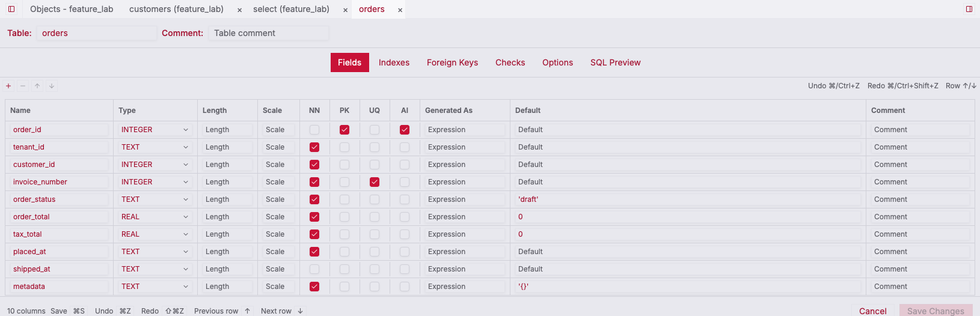This screenshot has width=980, height=316.
Task: Enable UQ for customer_id
Action: pos(375,165)
